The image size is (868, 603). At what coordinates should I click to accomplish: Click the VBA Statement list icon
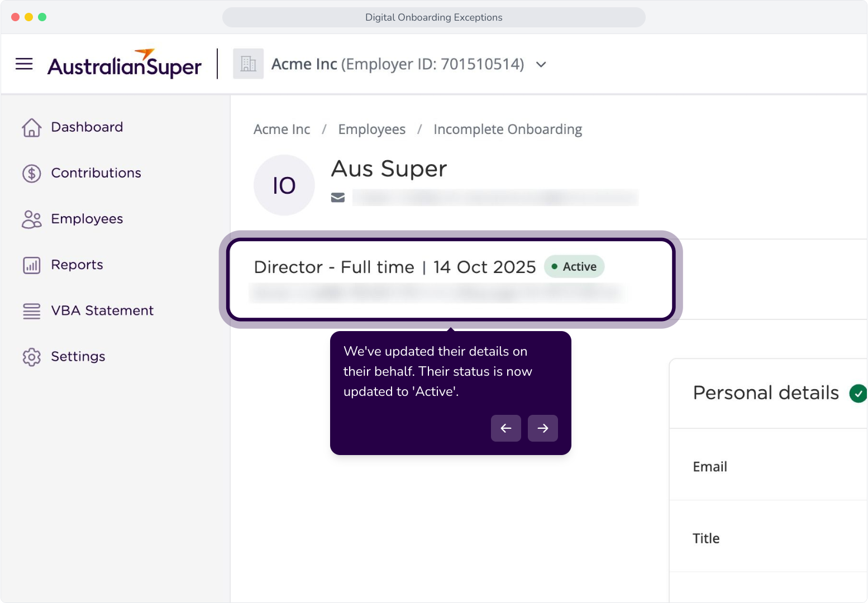(31, 311)
